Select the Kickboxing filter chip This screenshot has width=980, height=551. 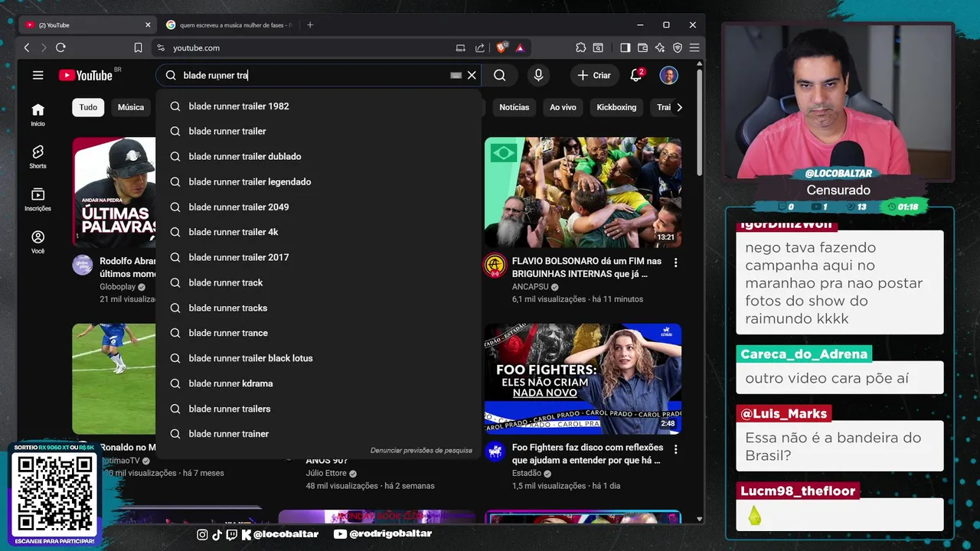pos(616,107)
